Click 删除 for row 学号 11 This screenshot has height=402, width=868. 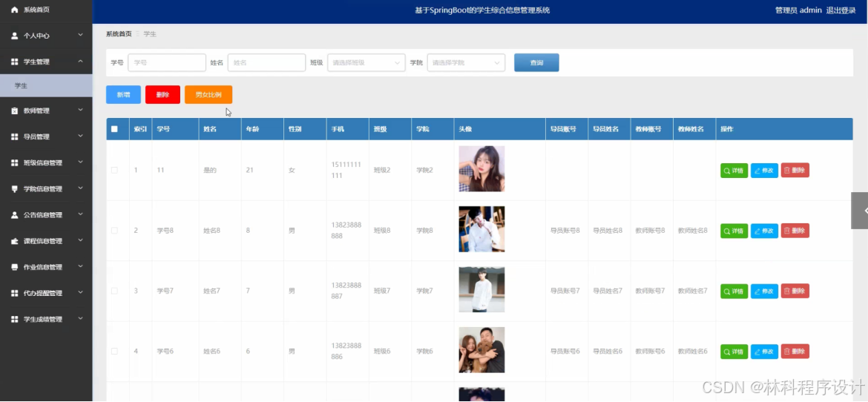pyautogui.click(x=795, y=171)
